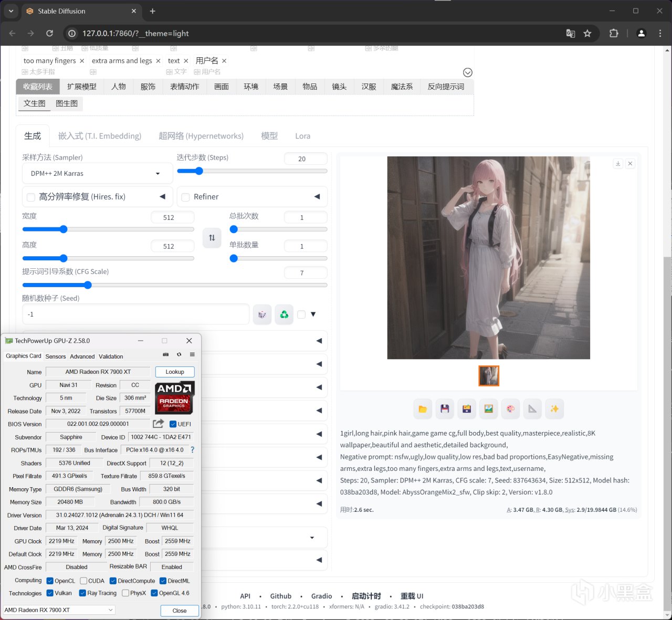The width and height of the screenshot is (672, 620).
Task: Adjust the Steps (迭代步数) slider
Action: point(252,171)
